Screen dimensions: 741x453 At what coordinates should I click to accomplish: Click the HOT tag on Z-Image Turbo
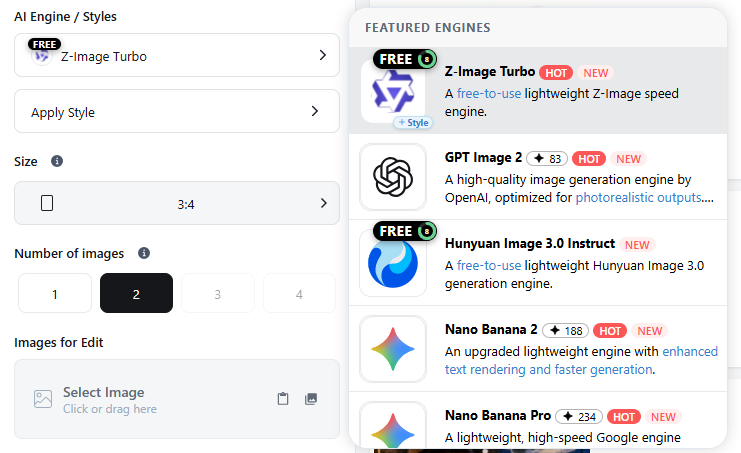click(x=556, y=73)
